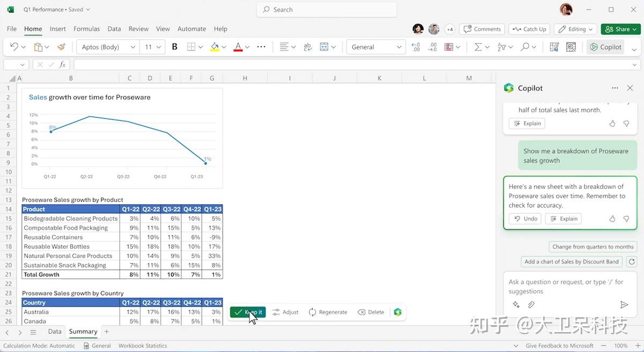Send the Copilot message
The image size is (644, 352).
(624, 305)
